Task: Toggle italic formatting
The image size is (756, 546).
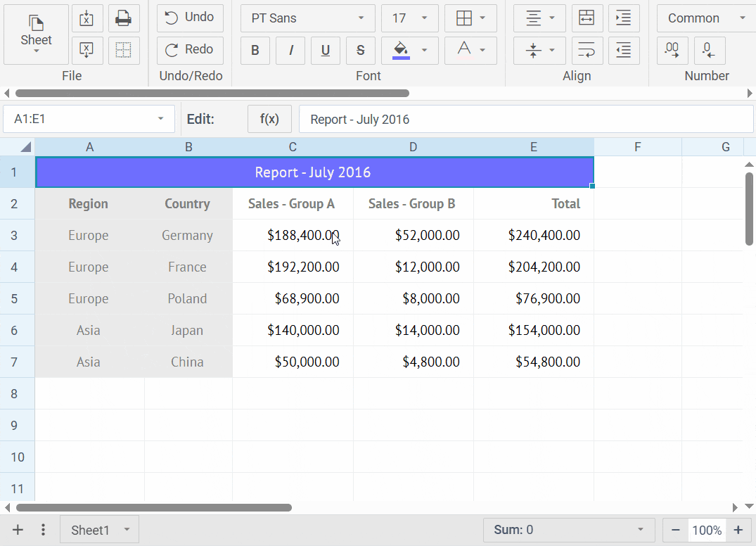Action: pos(290,51)
